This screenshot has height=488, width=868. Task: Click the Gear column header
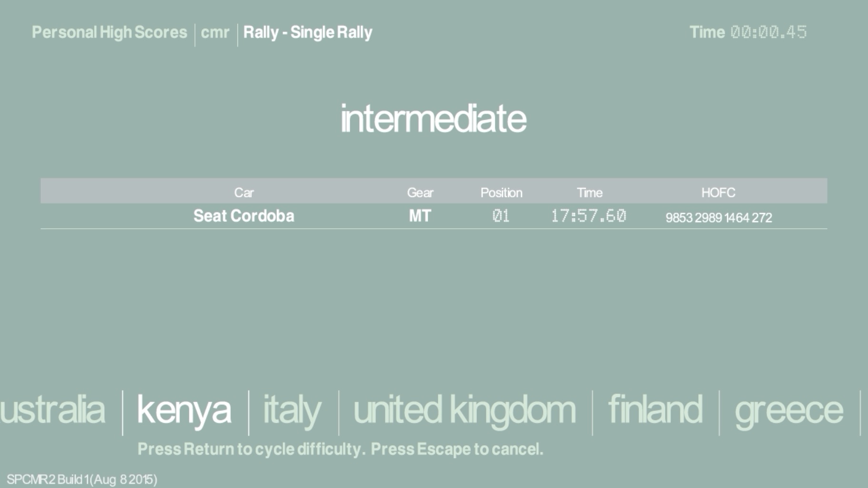420,193
